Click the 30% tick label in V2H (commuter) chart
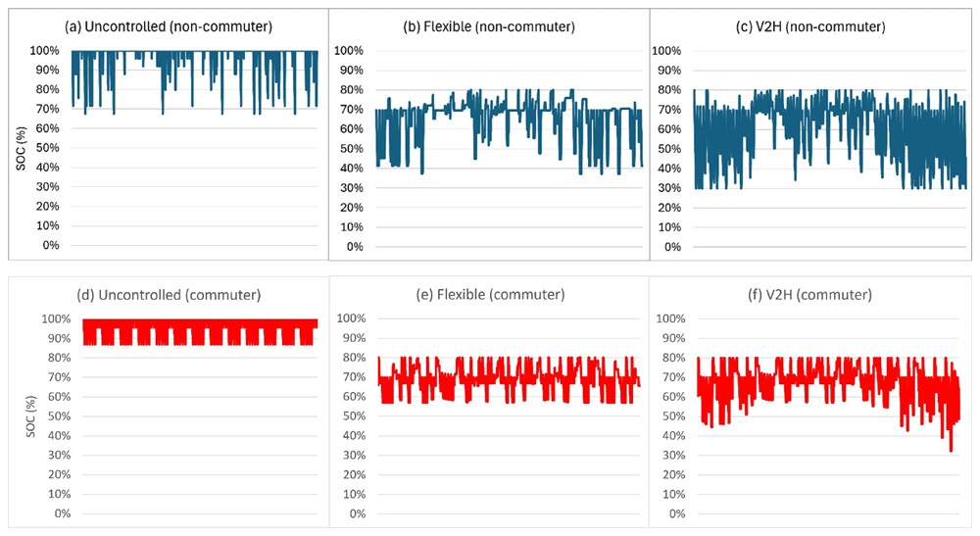 click(x=674, y=456)
